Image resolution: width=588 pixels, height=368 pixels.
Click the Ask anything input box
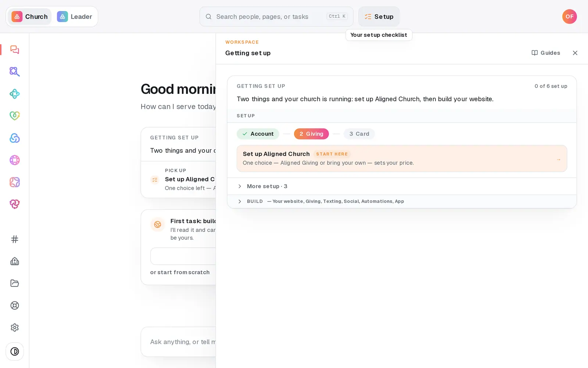point(178,342)
